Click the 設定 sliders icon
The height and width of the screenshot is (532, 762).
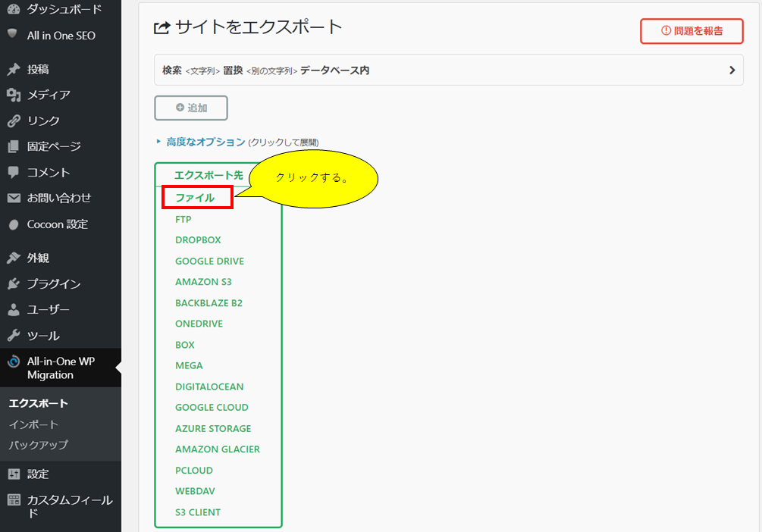pos(14,474)
